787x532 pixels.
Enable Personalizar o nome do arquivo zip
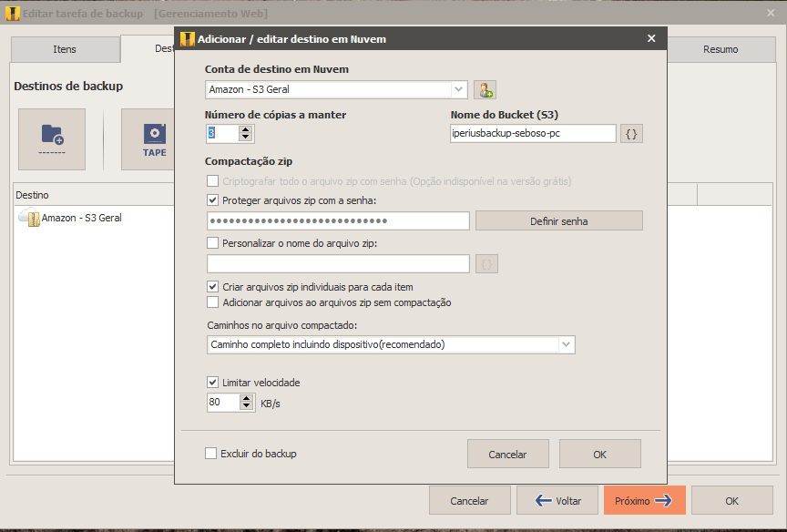pos(213,243)
